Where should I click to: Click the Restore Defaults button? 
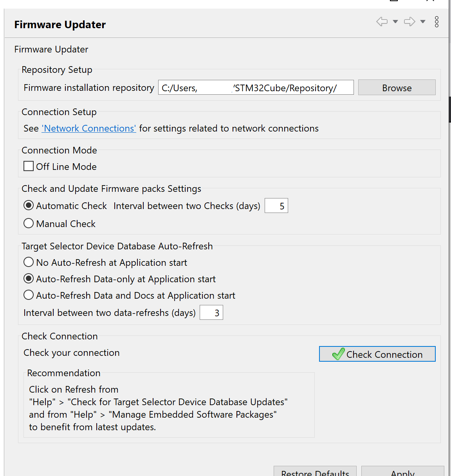coord(315,472)
